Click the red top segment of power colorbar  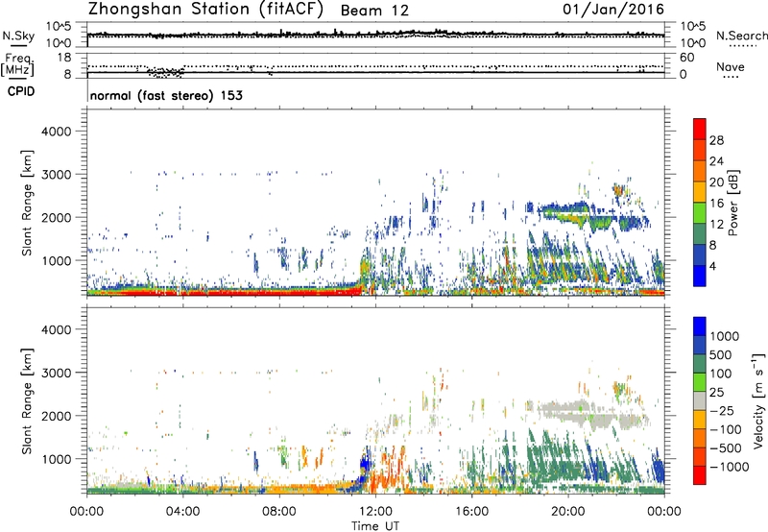700,130
